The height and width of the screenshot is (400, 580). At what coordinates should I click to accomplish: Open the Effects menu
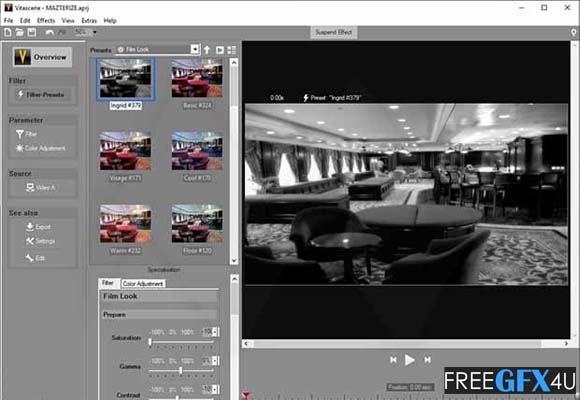[46, 20]
